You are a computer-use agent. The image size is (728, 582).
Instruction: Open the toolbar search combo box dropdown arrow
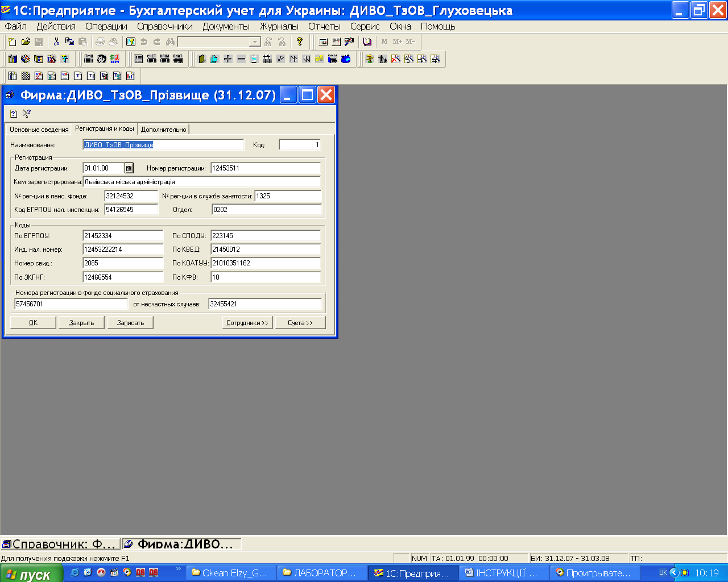[x=255, y=41]
